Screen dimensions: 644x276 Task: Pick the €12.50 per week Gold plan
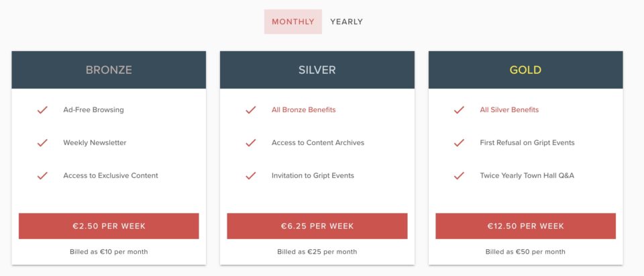tap(525, 226)
